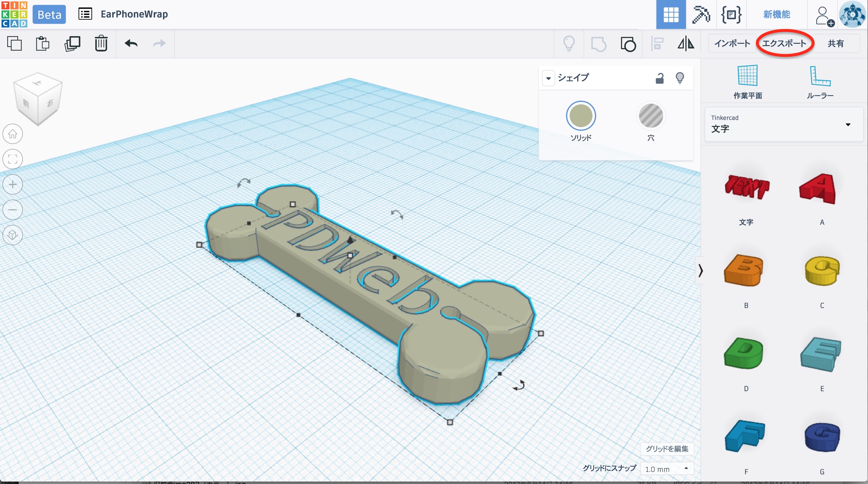
Task: Select the striped Hole (穴) option
Action: (x=651, y=116)
